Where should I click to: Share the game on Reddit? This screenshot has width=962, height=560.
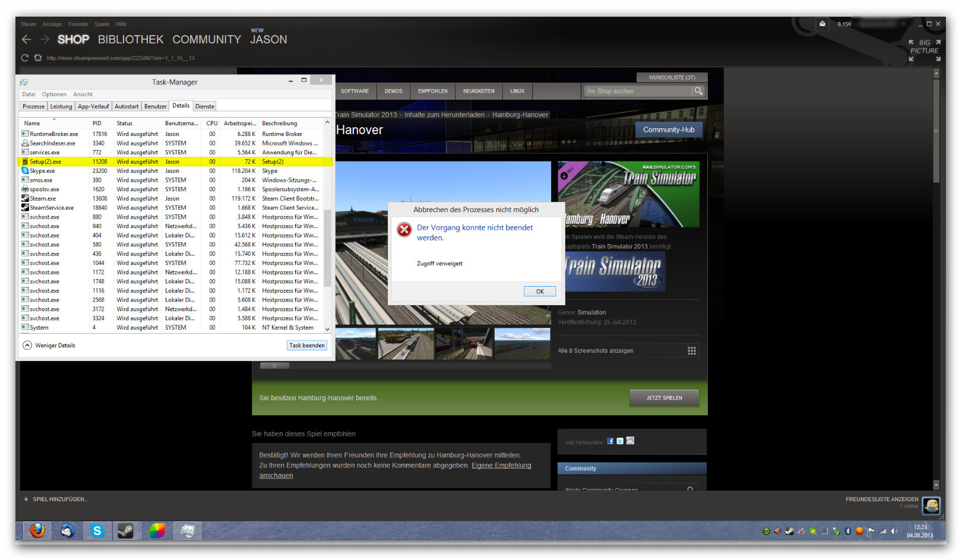pos(630,441)
